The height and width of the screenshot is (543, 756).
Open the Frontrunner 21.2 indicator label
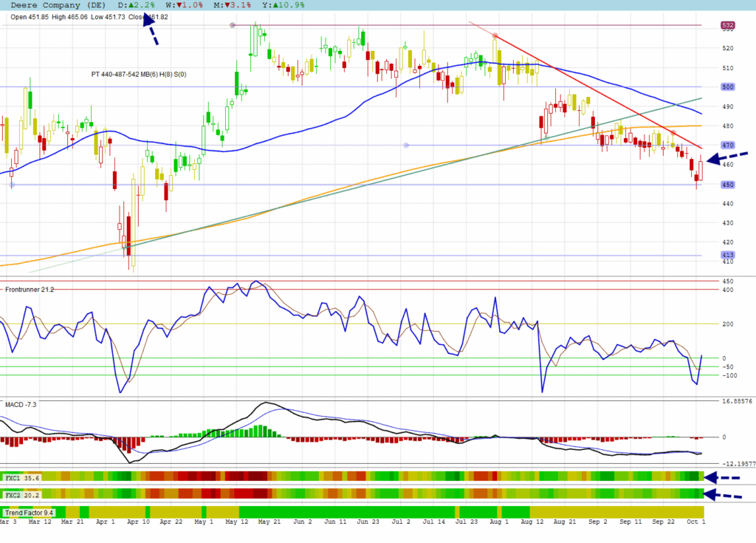click(30, 290)
